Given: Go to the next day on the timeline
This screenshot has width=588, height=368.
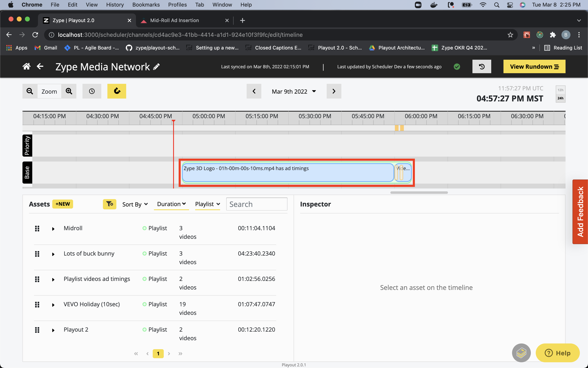Looking at the screenshot, I should (x=334, y=91).
